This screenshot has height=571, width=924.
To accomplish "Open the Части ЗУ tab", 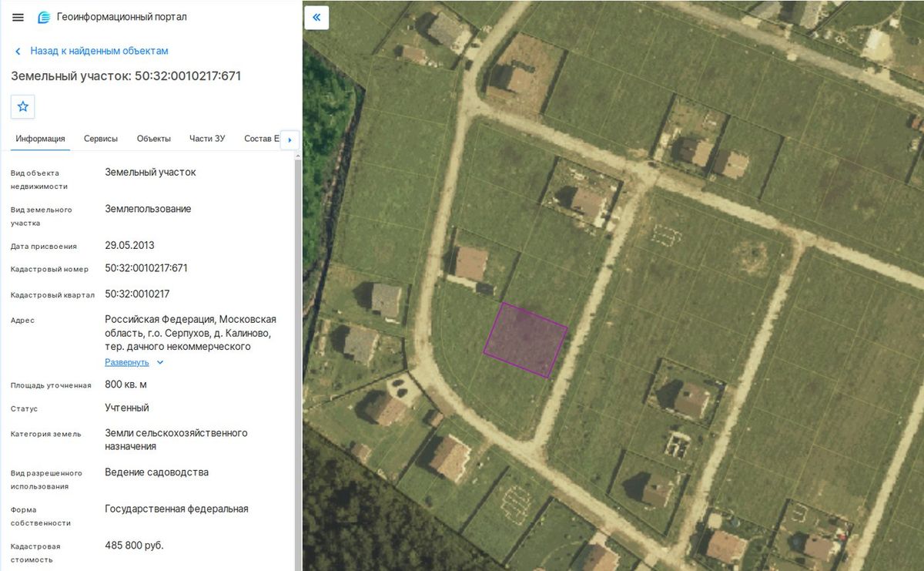I will pyautogui.click(x=207, y=139).
